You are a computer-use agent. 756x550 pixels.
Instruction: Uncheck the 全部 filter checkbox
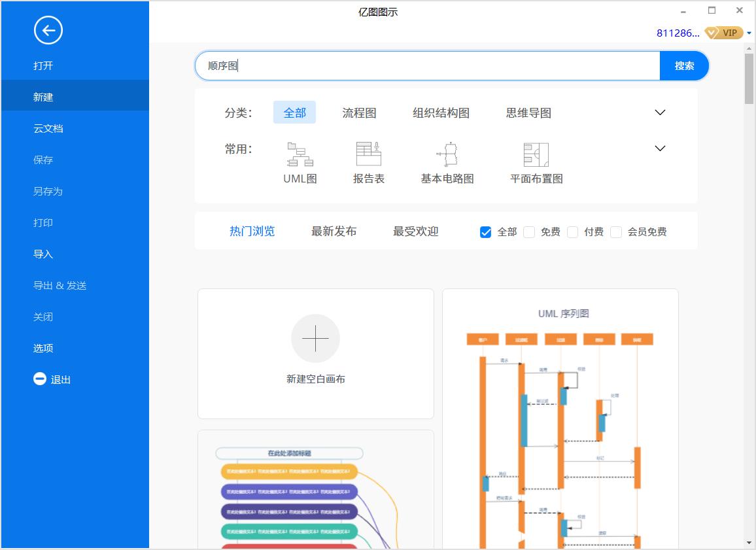tap(485, 232)
